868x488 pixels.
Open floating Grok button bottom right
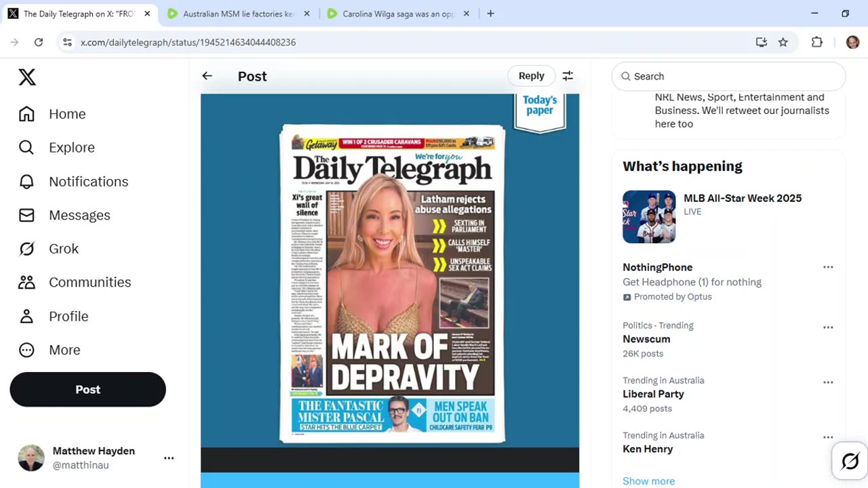point(850,462)
